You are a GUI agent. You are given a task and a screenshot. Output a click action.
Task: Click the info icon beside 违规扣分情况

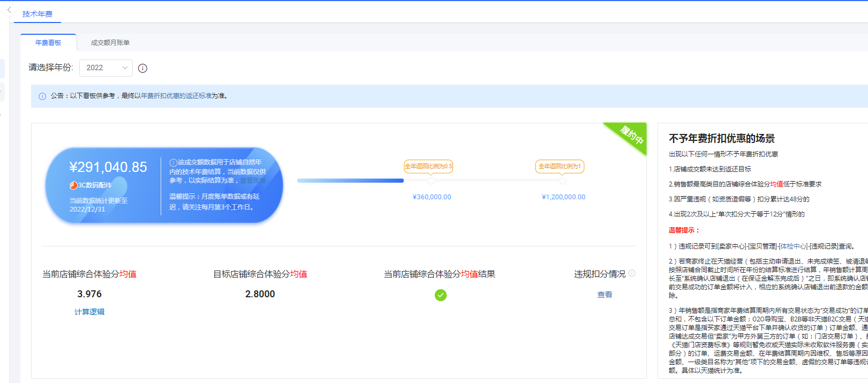click(632, 273)
